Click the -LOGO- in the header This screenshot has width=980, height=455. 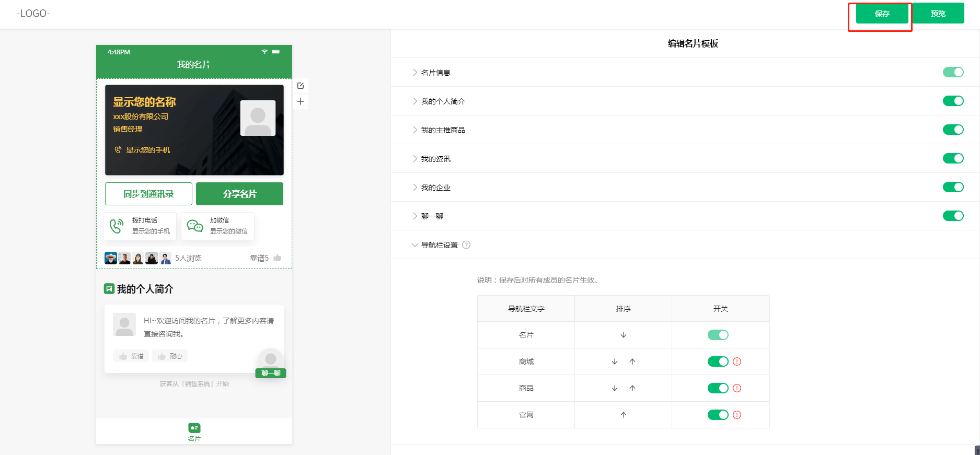coord(33,14)
